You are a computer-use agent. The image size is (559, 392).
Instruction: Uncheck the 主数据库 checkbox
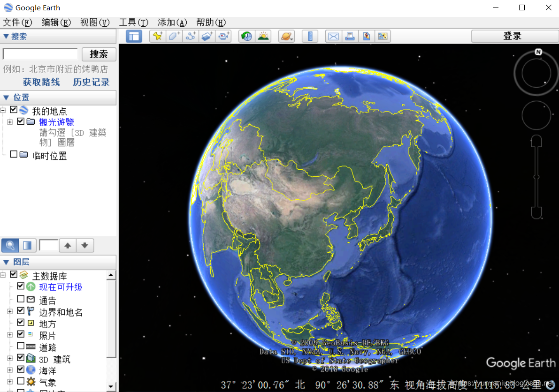pyautogui.click(x=14, y=274)
